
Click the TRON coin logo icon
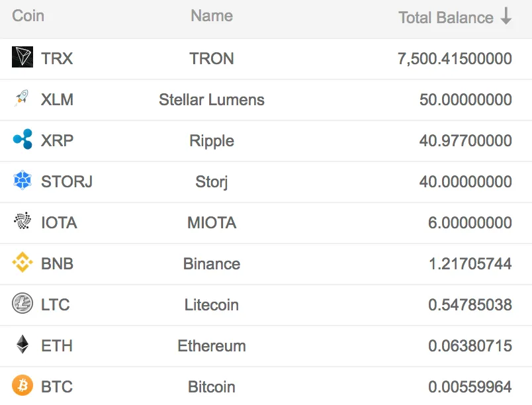tap(22, 57)
